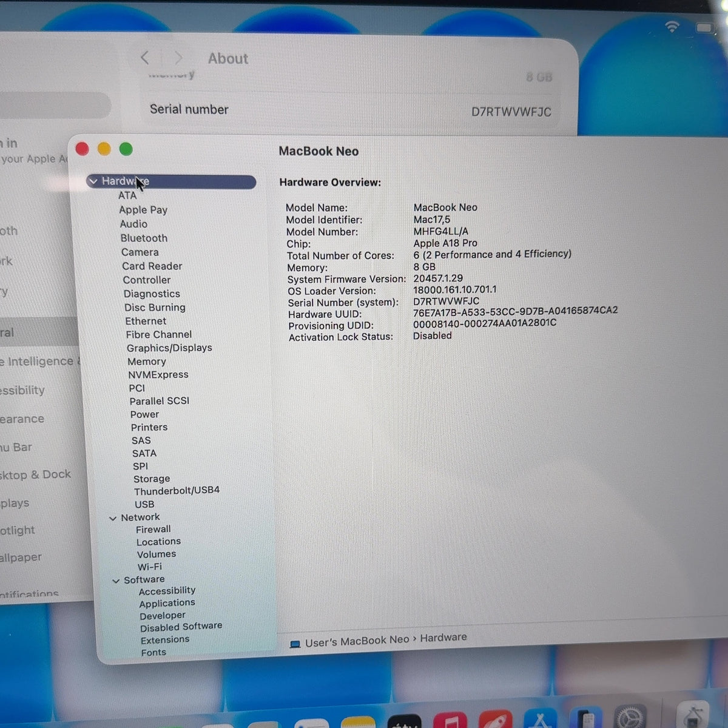Open Spotlight in the Settings sidebar
728x728 pixels.
click(18, 531)
